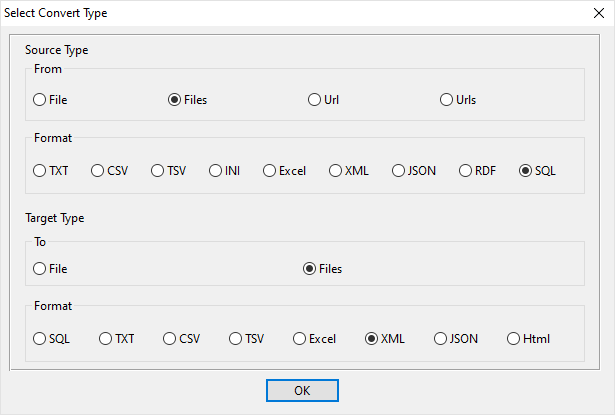This screenshot has height=415, width=615.
Task: Pick RDF source format option
Action: click(466, 171)
